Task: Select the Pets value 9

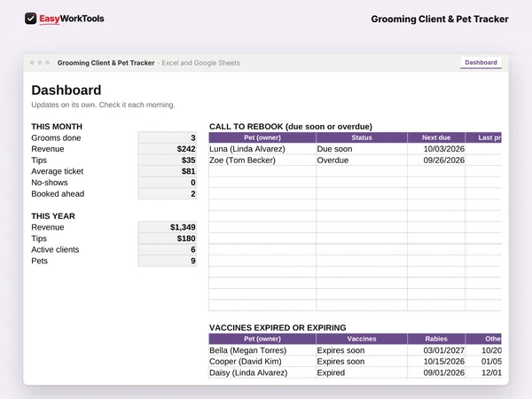Action: [168, 261]
